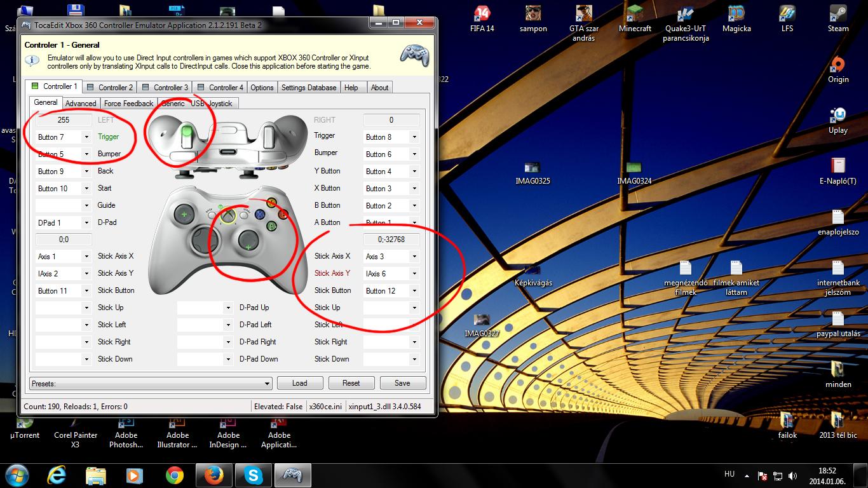
Task: Open the failok archive icon
Action: click(x=787, y=425)
